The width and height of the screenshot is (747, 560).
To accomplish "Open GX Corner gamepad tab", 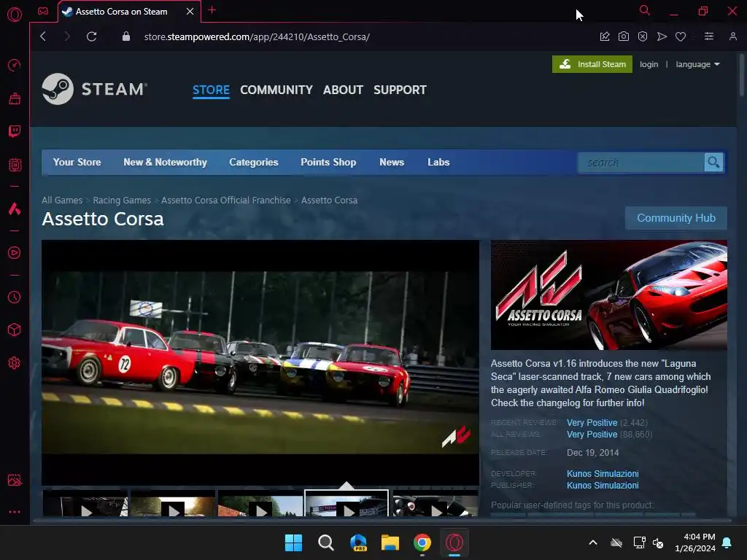I will tap(43, 11).
